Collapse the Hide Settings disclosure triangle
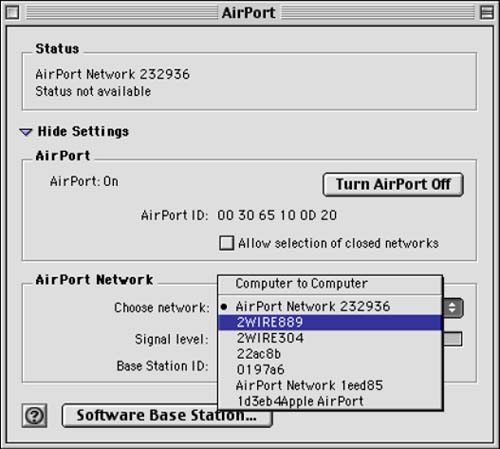This screenshot has height=449, width=500. (x=26, y=132)
